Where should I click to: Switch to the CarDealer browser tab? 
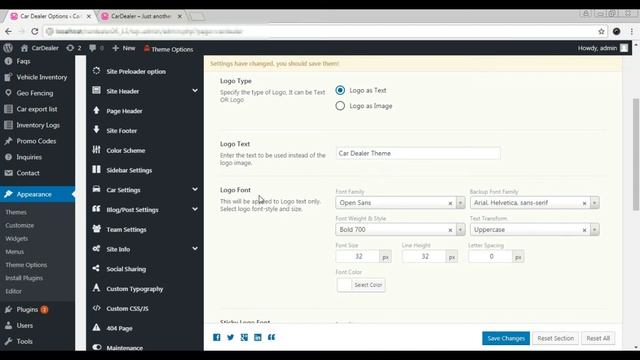click(141, 16)
